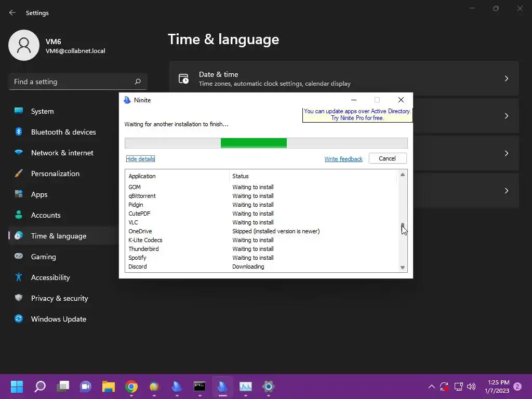Click the Ninite list scrollbar thumb

403,226
